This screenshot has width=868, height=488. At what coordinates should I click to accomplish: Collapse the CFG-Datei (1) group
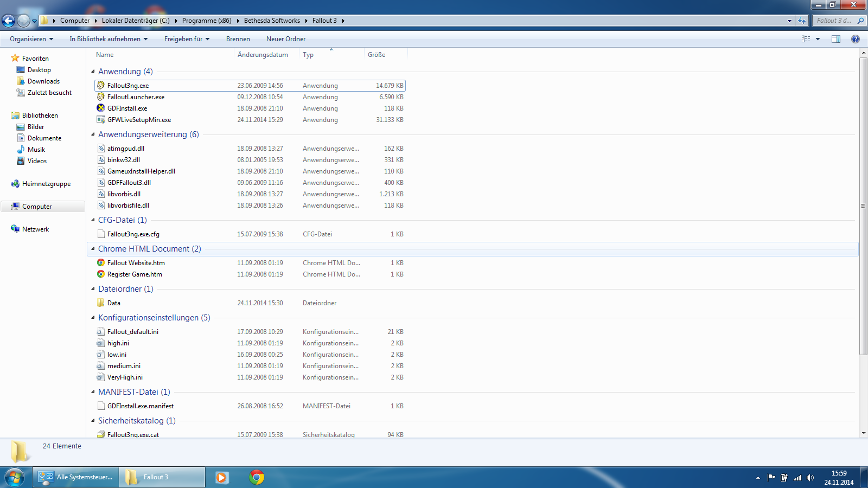93,220
